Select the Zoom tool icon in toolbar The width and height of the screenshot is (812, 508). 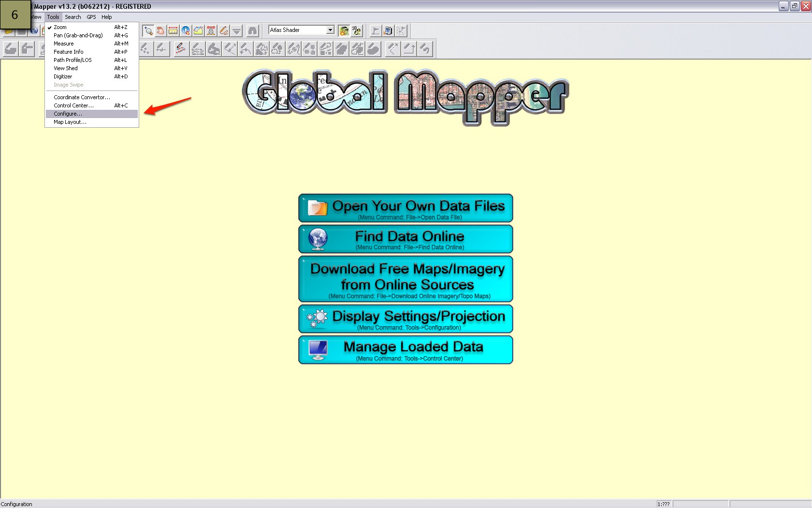(148, 30)
